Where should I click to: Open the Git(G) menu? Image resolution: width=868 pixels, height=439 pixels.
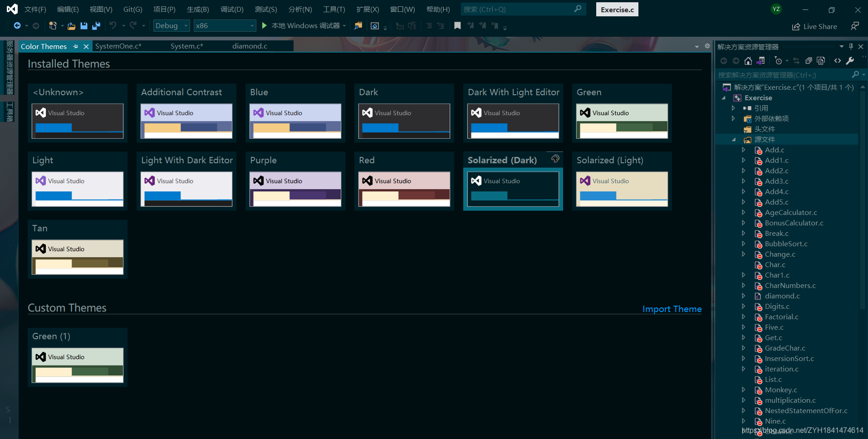pos(132,9)
